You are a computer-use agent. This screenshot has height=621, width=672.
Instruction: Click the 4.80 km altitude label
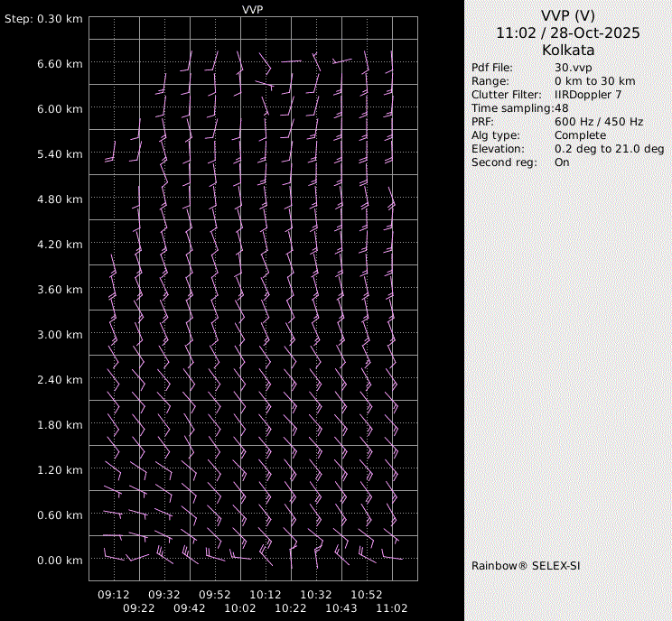tap(61, 199)
